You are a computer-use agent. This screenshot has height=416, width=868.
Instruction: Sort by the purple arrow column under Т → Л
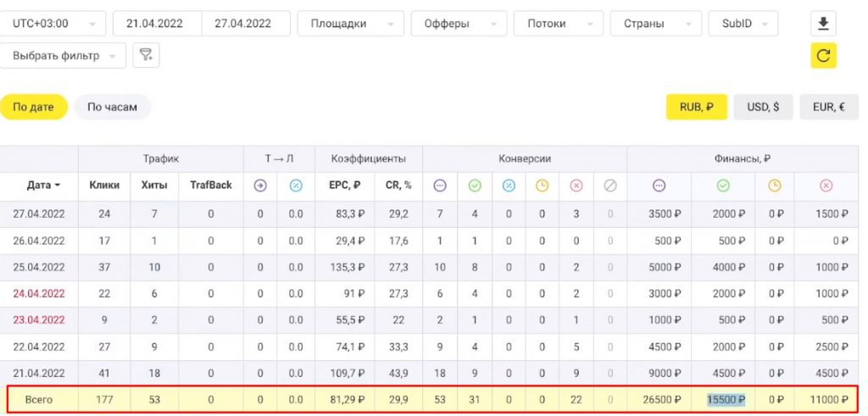[260, 186]
